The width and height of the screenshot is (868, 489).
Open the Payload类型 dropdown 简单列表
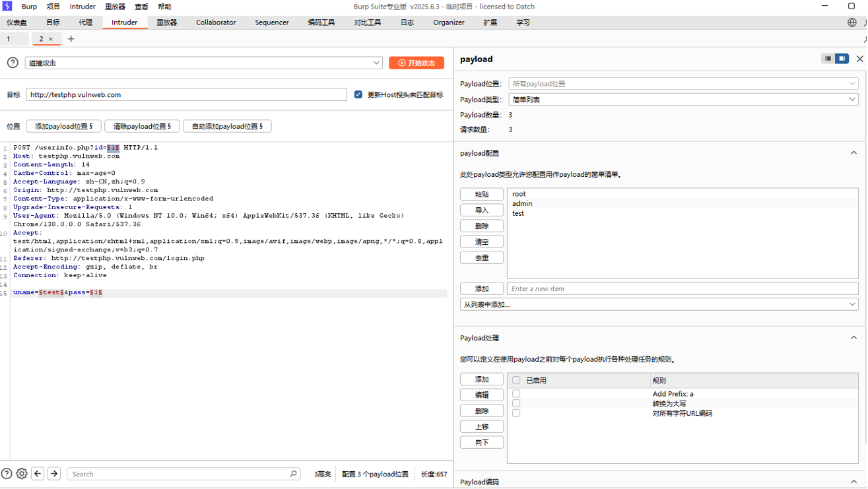[683, 100]
